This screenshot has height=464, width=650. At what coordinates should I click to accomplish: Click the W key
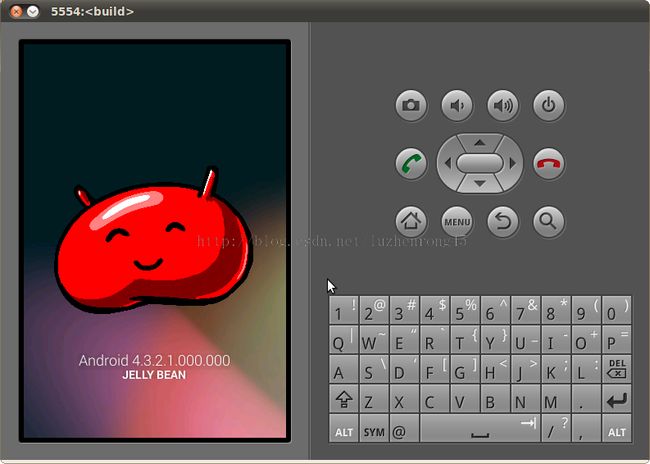[374, 340]
